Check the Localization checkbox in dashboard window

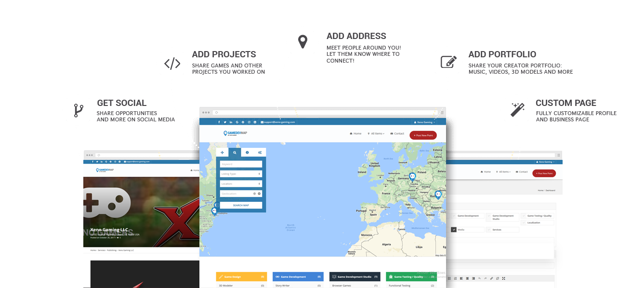pyautogui.click(x=524, y=223)
